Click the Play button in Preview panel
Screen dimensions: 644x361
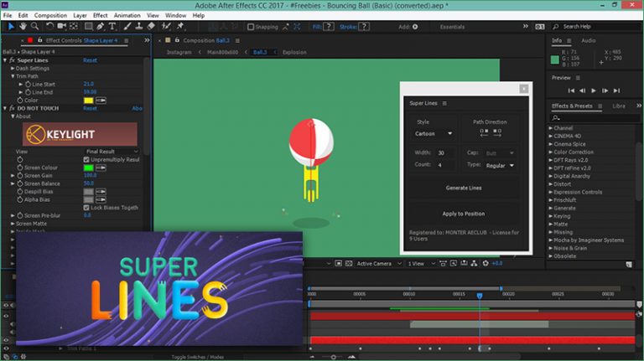click(x=594, y=90)
